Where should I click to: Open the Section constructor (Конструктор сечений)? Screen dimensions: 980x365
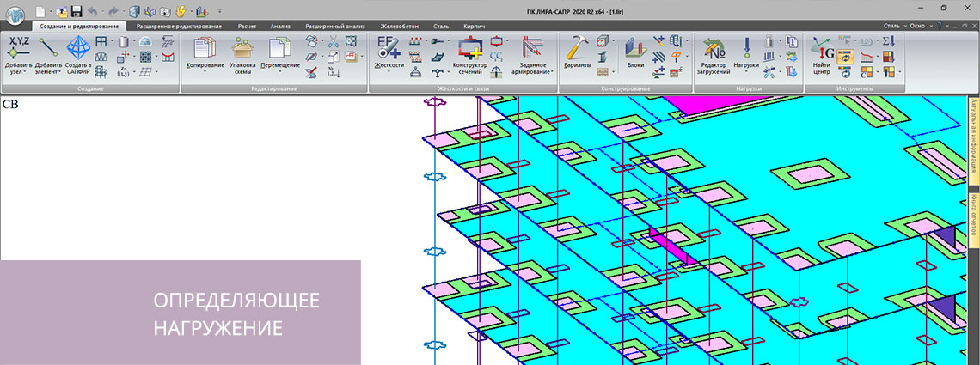pos(469,53)
